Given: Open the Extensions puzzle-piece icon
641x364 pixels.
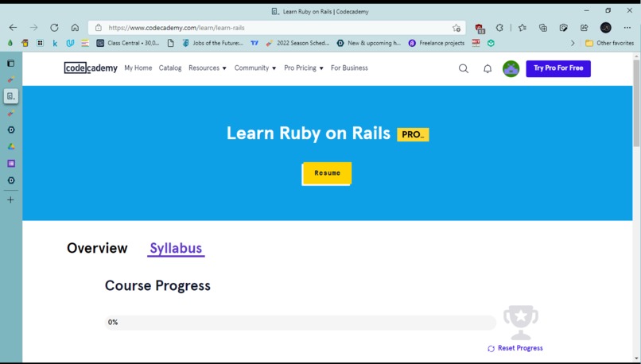Looking at the screenshot, I should click(499, 28).
